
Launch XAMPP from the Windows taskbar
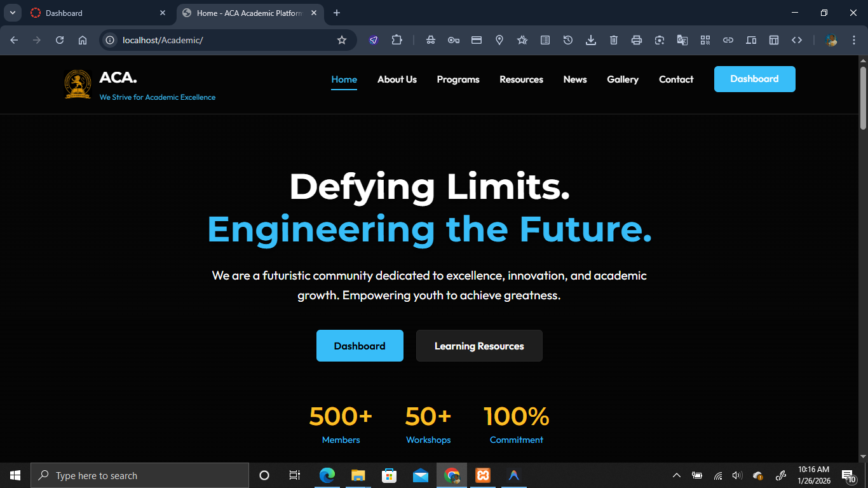pos(482,475)
